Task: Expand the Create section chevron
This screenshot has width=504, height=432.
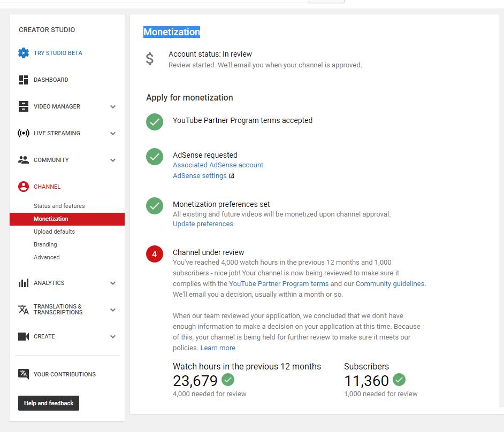Action: coord(113,337)
